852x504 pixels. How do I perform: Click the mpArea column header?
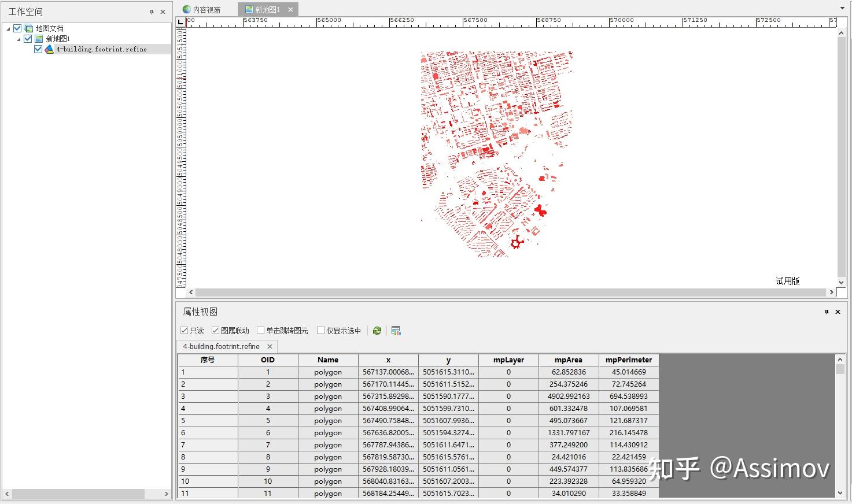point(568,360)
